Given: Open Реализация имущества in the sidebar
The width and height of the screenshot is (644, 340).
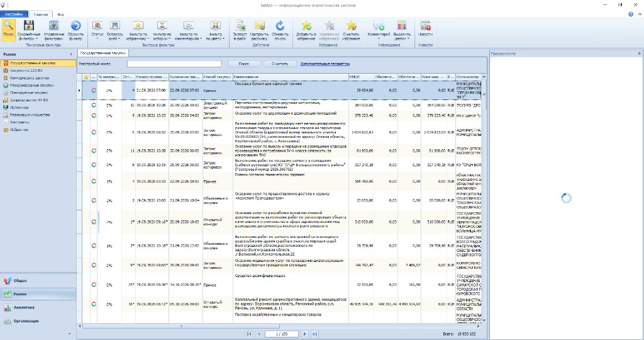Looking at the screenshot, I should (x=30, y=115).
